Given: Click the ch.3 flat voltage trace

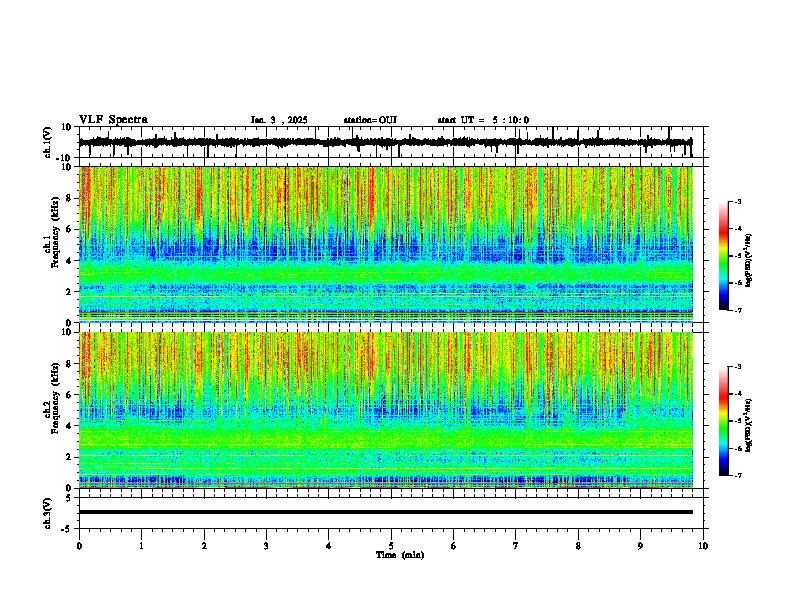Looking at the screenshot, I should click(x=386, y=512).
